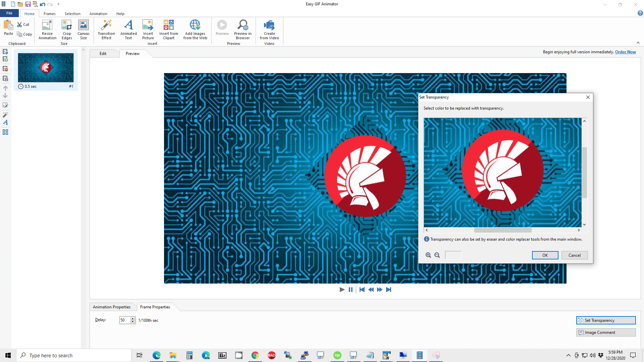This screenshot has height=362, width=644.
Task: Open the Canvas Size tool
Action: [x=84, y=30]
